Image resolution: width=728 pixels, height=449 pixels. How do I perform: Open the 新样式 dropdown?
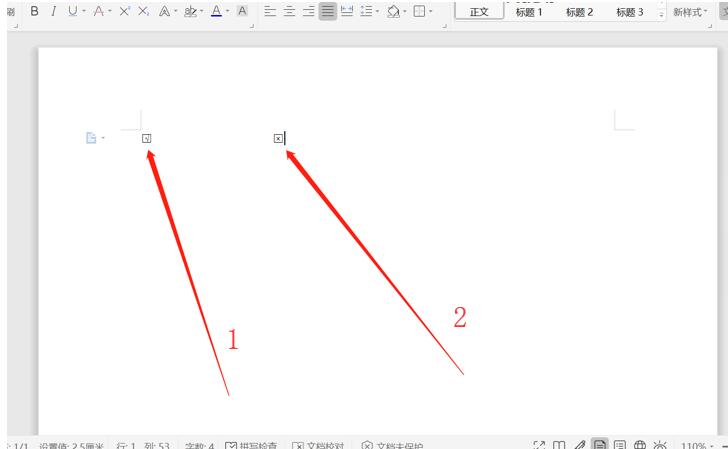tap(690, 12)
